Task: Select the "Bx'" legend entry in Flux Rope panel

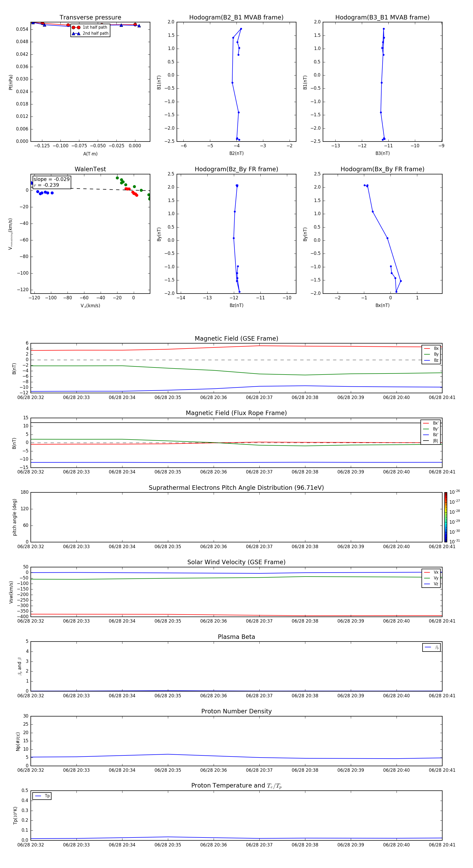Action: (431, 423)
